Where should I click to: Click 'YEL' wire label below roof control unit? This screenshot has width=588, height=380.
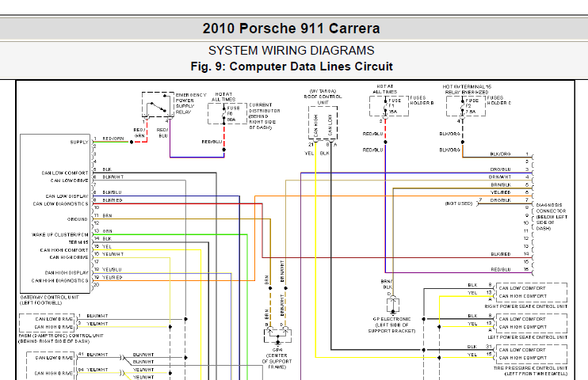309,154
